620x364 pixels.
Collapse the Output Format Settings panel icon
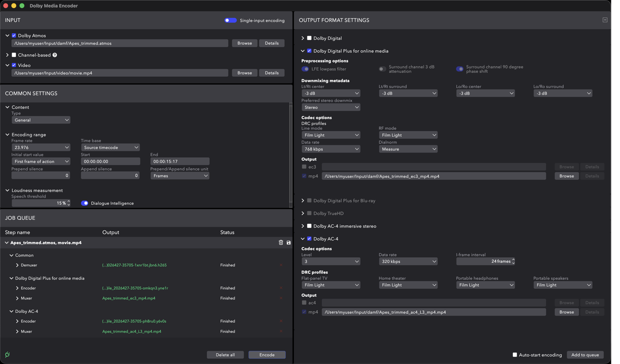pos(605,20)
